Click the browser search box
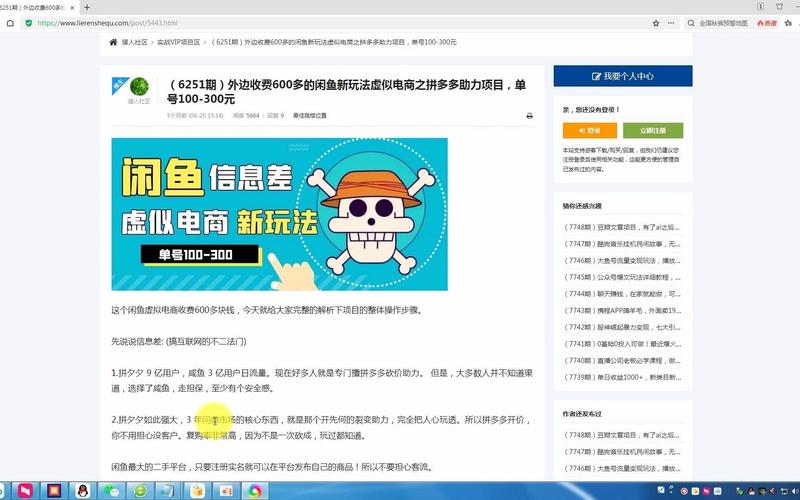This screenshot has height=500, width=800. click(723, 23)
